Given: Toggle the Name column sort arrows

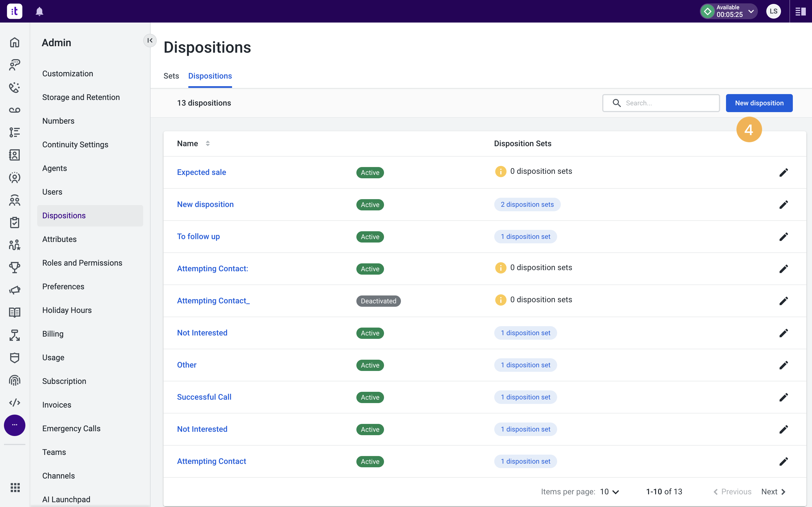Looking at the screenshot, I should click(208, 143).
